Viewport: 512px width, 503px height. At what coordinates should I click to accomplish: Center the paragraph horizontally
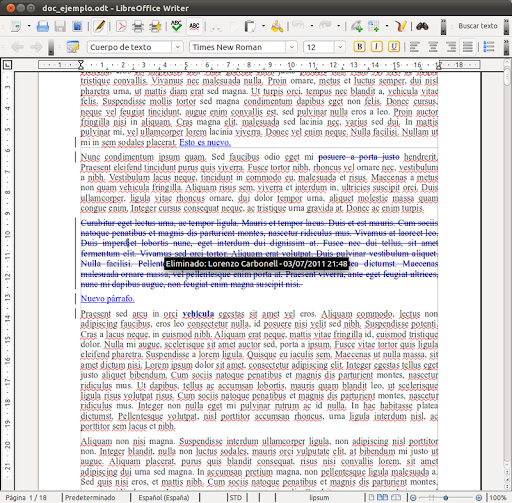coord(433,47)
